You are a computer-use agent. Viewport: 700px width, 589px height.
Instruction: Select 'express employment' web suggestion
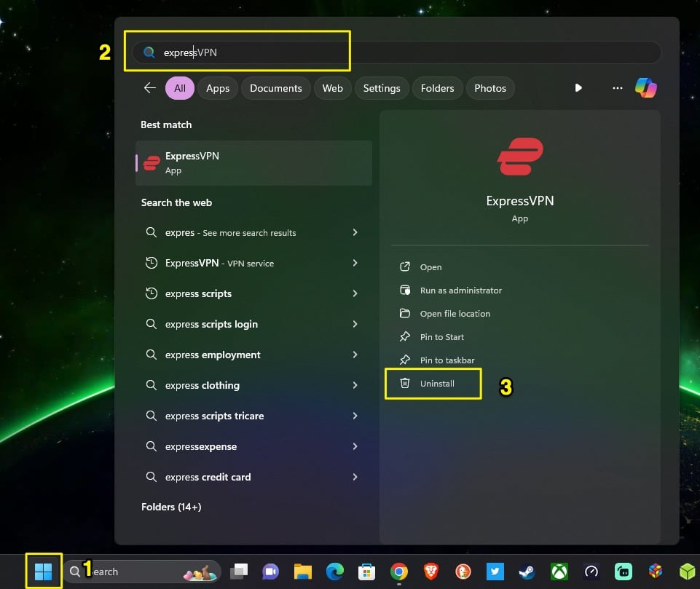(x=253, y=355)
